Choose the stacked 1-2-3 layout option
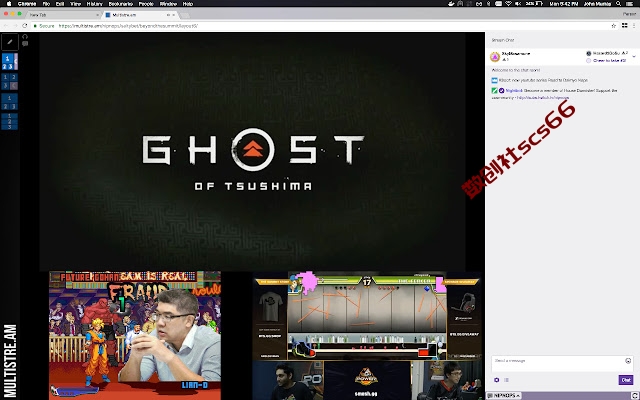Viewport: 640px width, 400px height. [x=10, y=121]
